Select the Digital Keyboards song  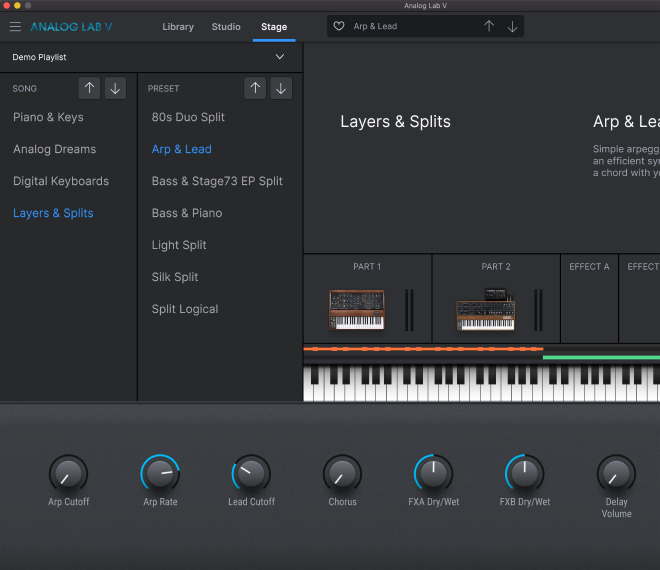pyautogui.click(x=61, y=181)
